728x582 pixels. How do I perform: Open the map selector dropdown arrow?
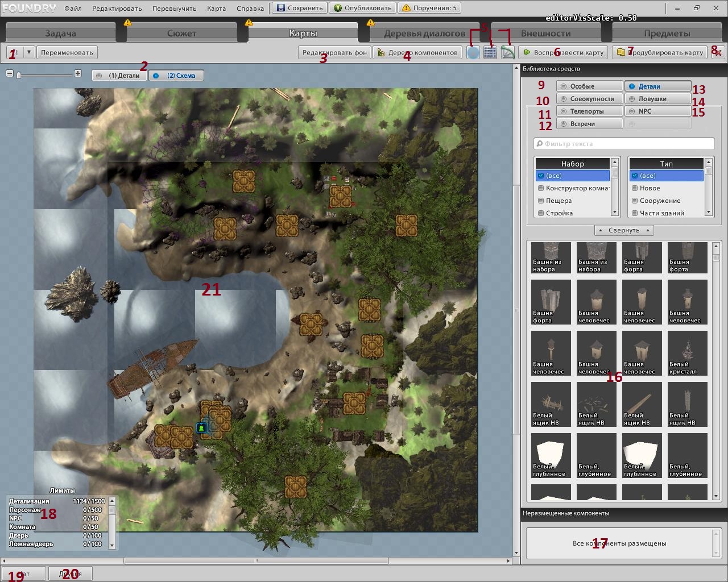(29, 52)
